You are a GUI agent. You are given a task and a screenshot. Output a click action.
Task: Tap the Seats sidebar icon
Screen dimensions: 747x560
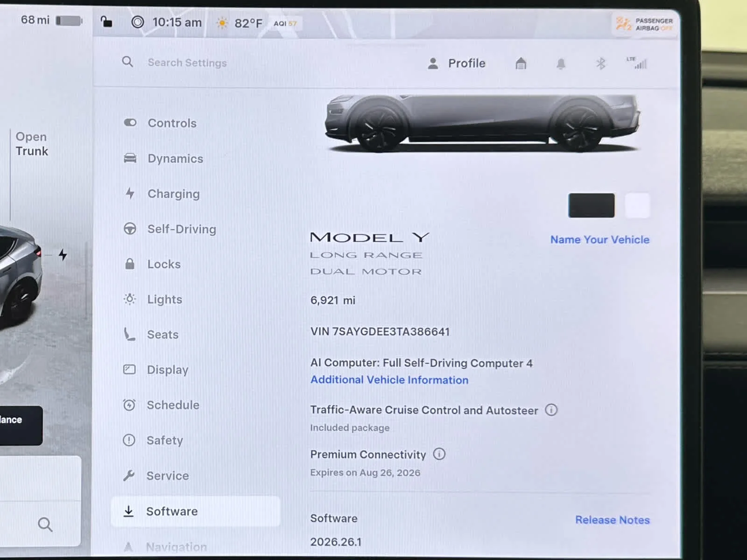click(x=129, y=334)
